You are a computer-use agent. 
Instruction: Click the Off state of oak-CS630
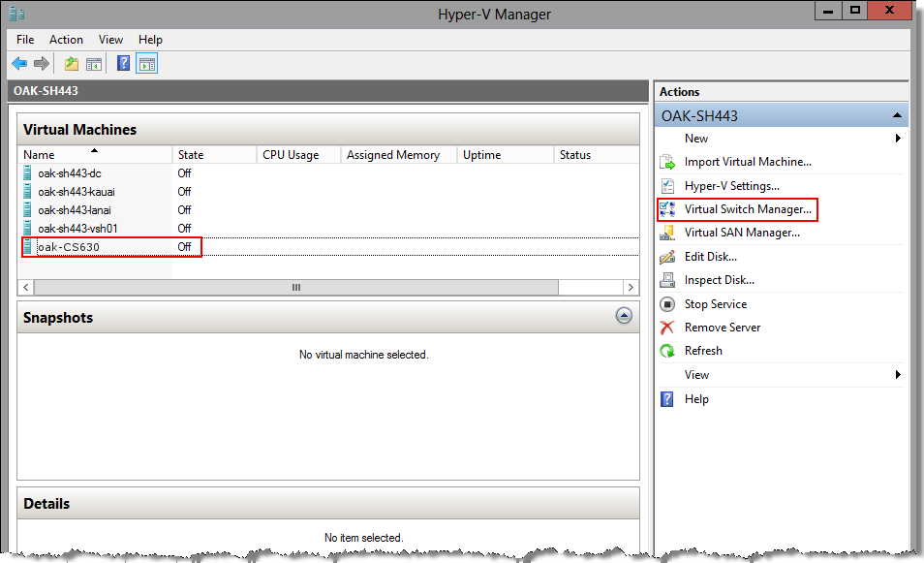coord(184,246)
